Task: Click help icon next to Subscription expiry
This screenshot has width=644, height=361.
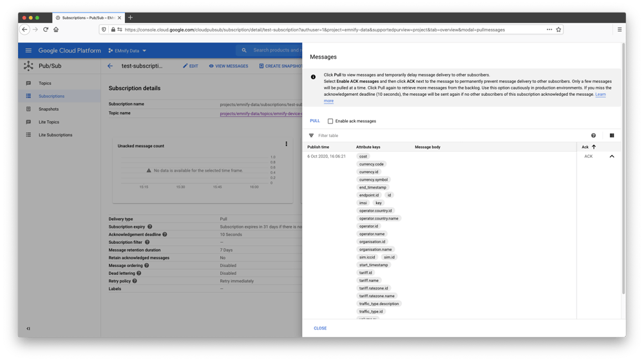Action: 150,227
